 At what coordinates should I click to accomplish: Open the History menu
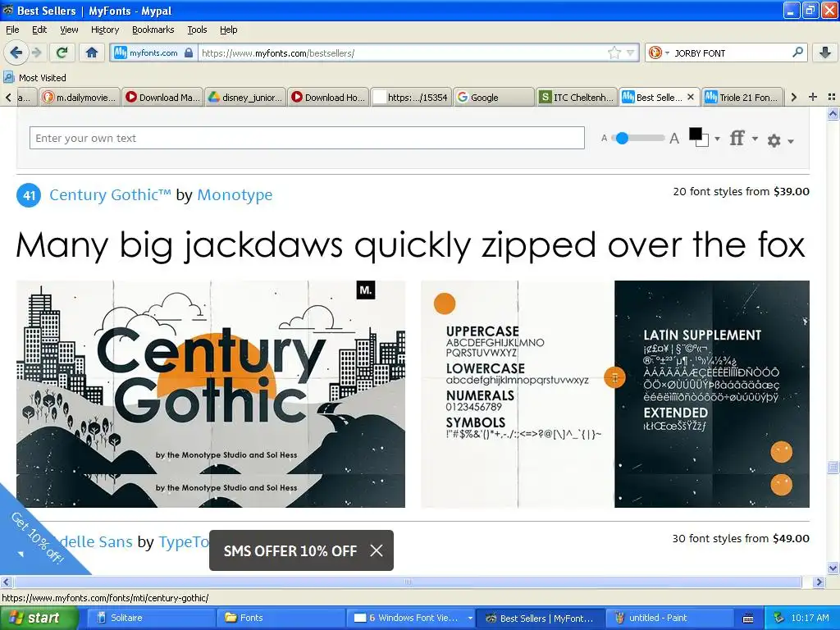click(x=104, y=30)
